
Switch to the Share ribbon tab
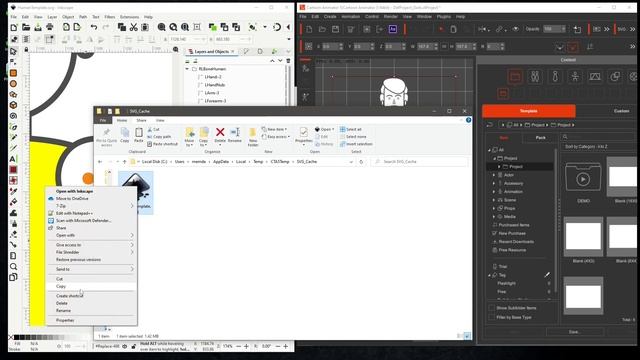(x=141, y=120)
